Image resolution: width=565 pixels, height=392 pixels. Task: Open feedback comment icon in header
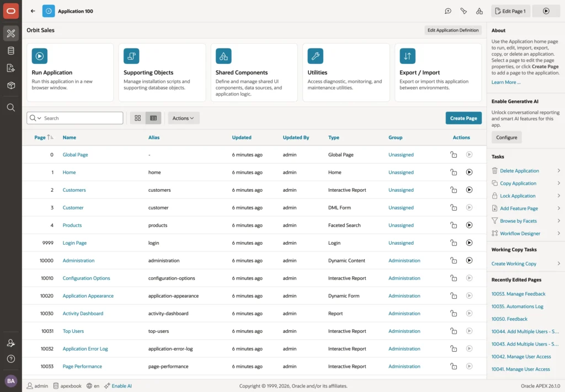coord(448,11)
